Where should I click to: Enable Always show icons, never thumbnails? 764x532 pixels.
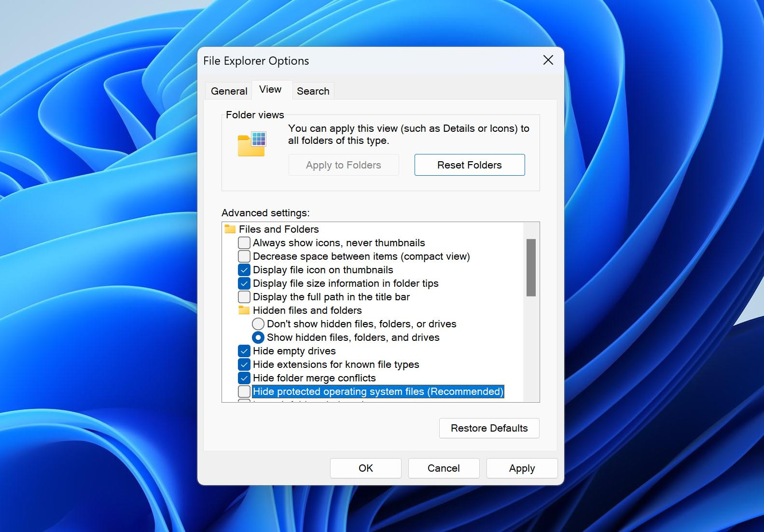point(244,243)
